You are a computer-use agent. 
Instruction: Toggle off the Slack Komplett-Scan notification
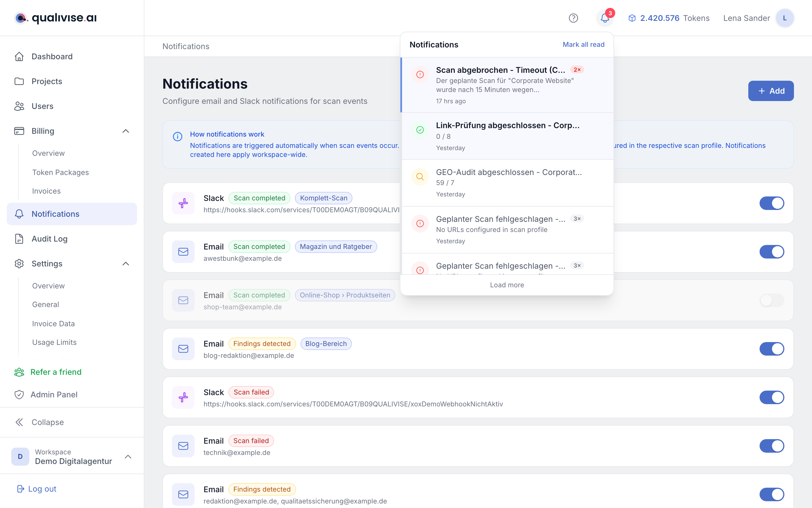click(x=772, y=203)
